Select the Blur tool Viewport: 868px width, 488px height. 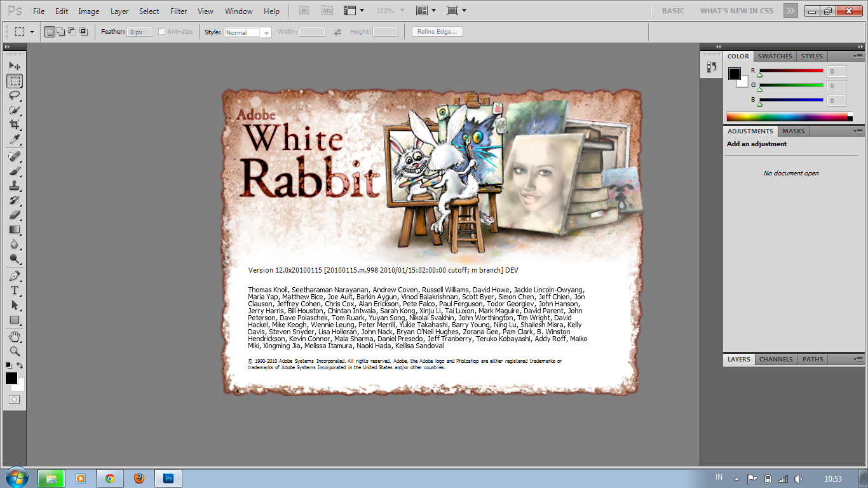[x=15, y=244]
